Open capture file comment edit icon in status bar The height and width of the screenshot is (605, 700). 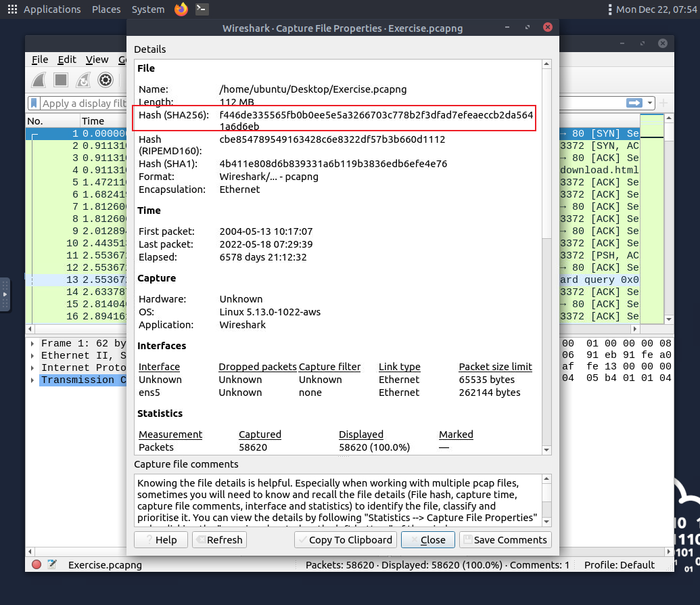[x=52, y=565]
